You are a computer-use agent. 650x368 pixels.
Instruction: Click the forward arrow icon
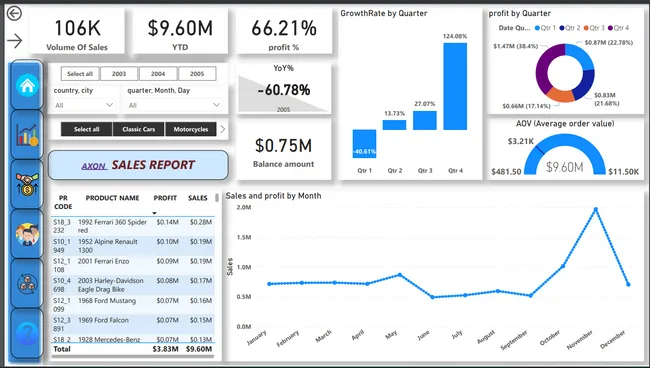(15, 41)
